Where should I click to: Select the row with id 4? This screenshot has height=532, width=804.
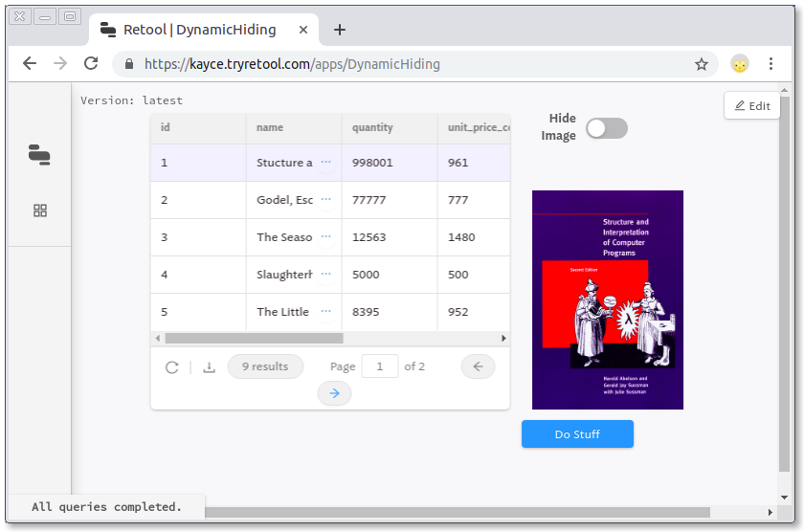click(330, 275)
